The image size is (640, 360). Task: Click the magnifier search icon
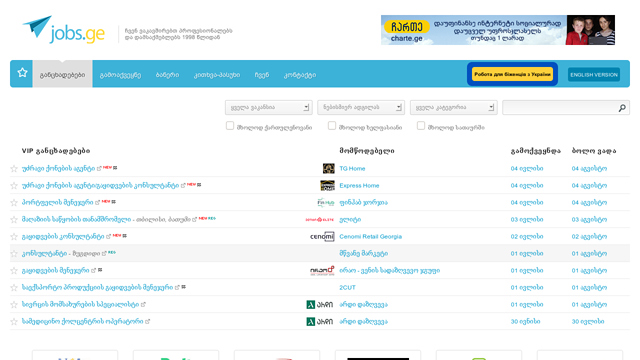622,108
